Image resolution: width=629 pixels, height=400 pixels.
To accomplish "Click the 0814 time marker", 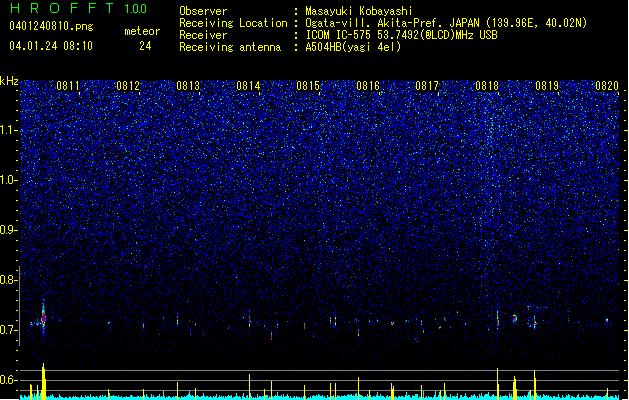I will click(x=248, y=86).
